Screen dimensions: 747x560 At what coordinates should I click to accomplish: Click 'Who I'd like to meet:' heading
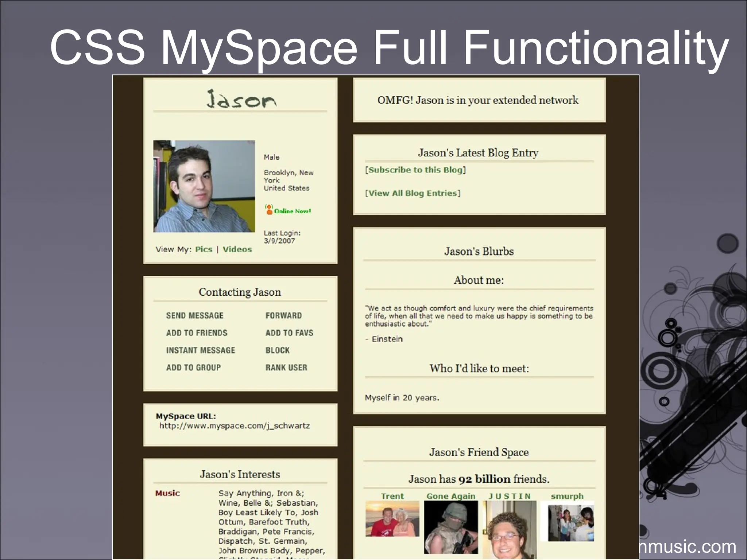pos(479,369)
